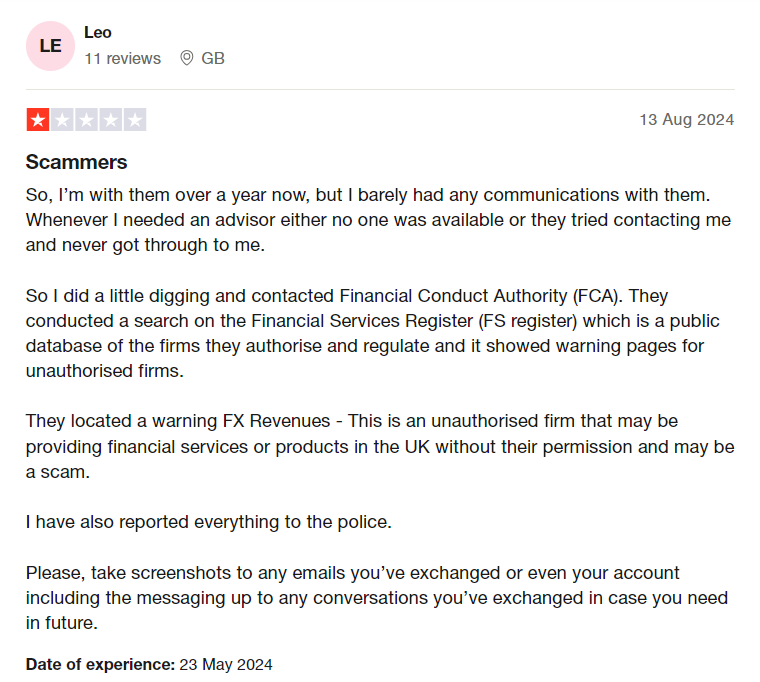Click the 13 Aug 2024 review date
Screen dimensions: 760x682
pyautogui.click(x=687, y=120)
